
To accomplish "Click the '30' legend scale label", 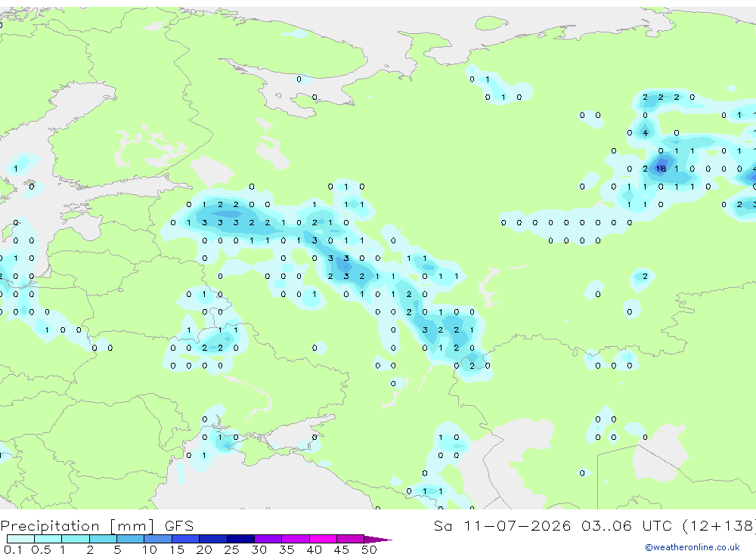I will [x=259, y=549].
